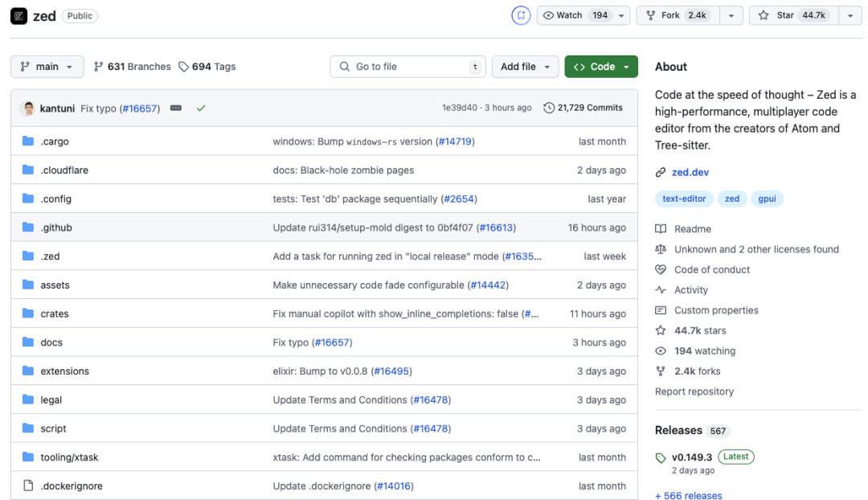This screenshot has height=500, width=868.
Task: Expand the Fork dropdown arrow
Action: [731, 15]
